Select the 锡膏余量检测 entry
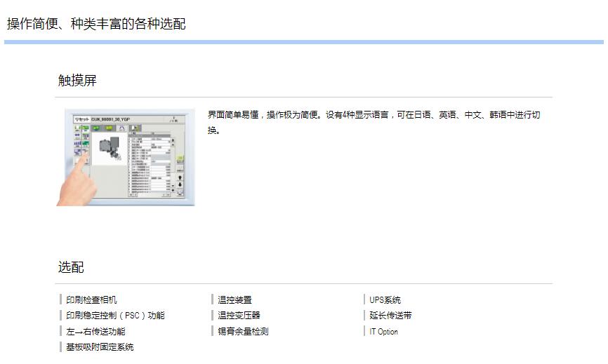This screenshot has height=364, width=608. (x=243, y=332)
